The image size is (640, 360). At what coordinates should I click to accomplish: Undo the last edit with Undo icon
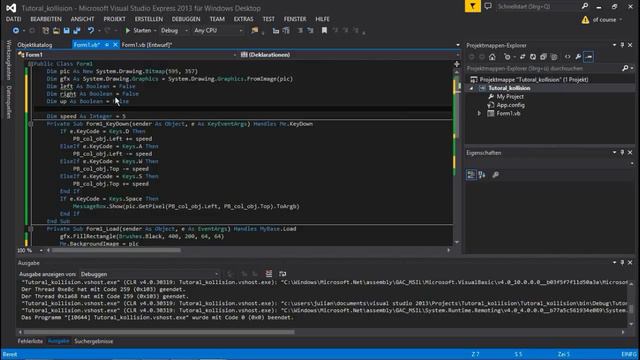click(91, 31)
